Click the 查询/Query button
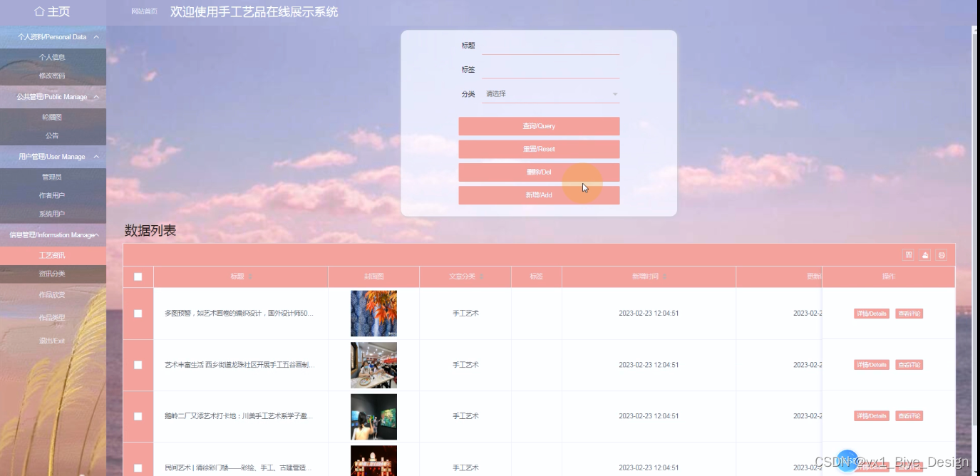This screenshot has height=476, width=980. pyautogui.click(x=539, y=126)
